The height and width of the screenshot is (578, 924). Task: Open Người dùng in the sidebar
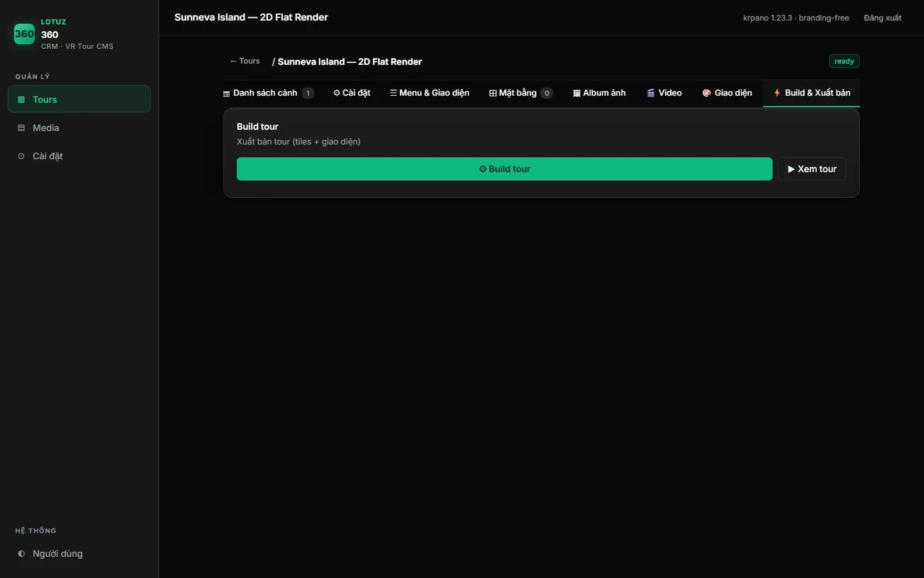(79, 554)
